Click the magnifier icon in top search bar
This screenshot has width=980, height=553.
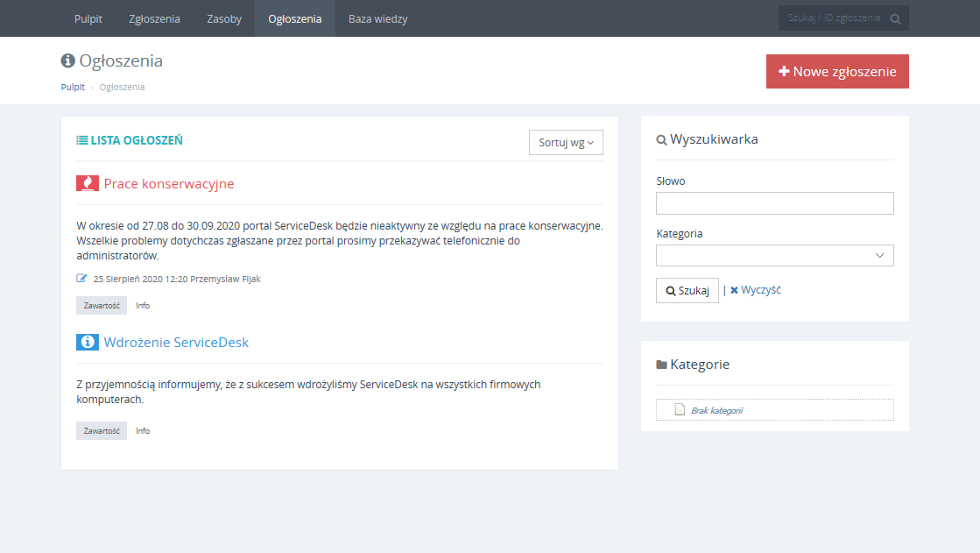pyautogui.click(x=895, y=18)
